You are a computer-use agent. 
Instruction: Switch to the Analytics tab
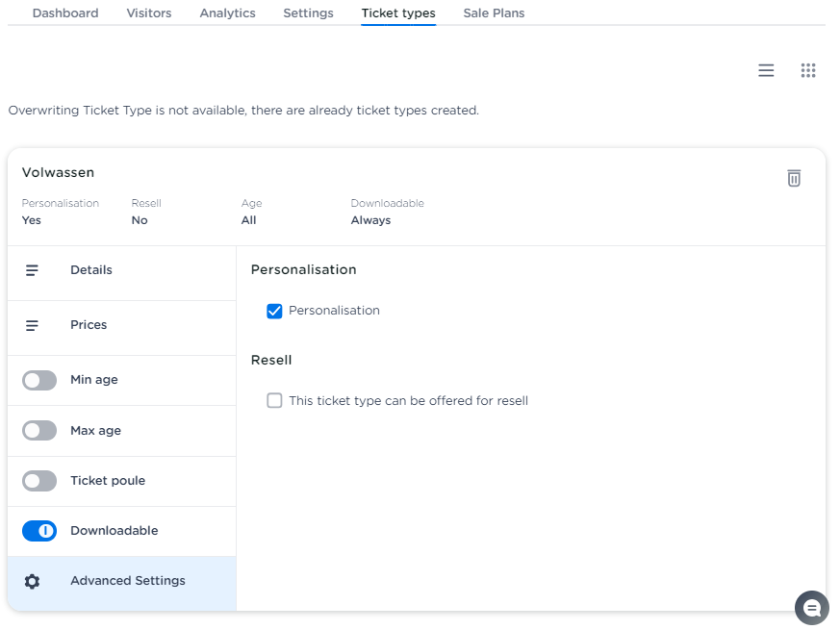227,13
